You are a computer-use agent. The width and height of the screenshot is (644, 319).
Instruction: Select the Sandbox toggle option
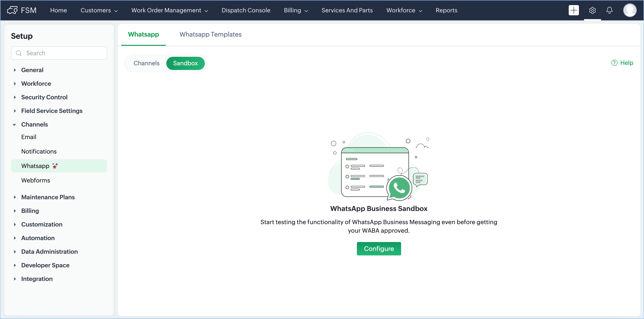point(185,63)
